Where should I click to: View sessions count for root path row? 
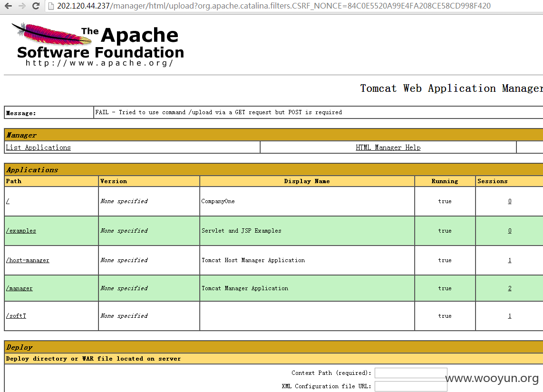pyautogui.click(x=510, y=201)
